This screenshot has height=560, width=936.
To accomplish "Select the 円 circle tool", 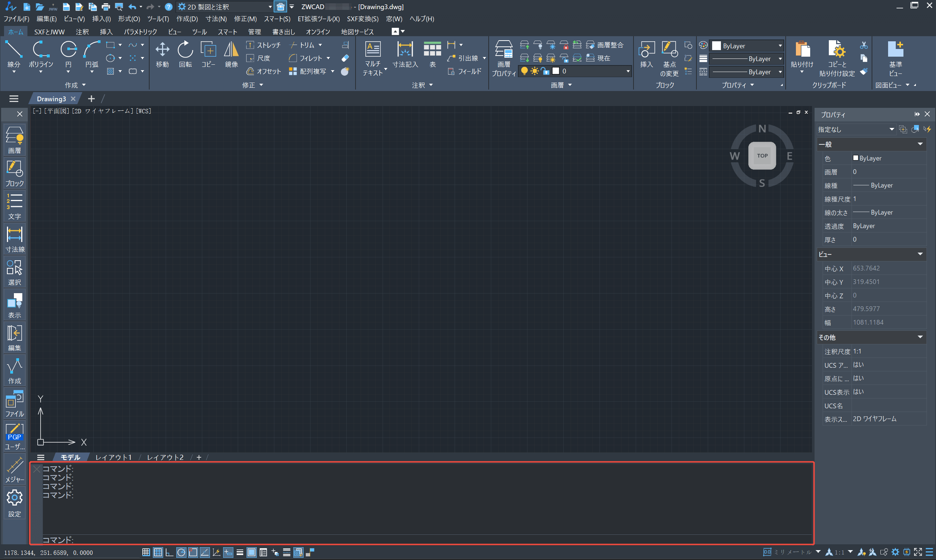I will point(68,55).
